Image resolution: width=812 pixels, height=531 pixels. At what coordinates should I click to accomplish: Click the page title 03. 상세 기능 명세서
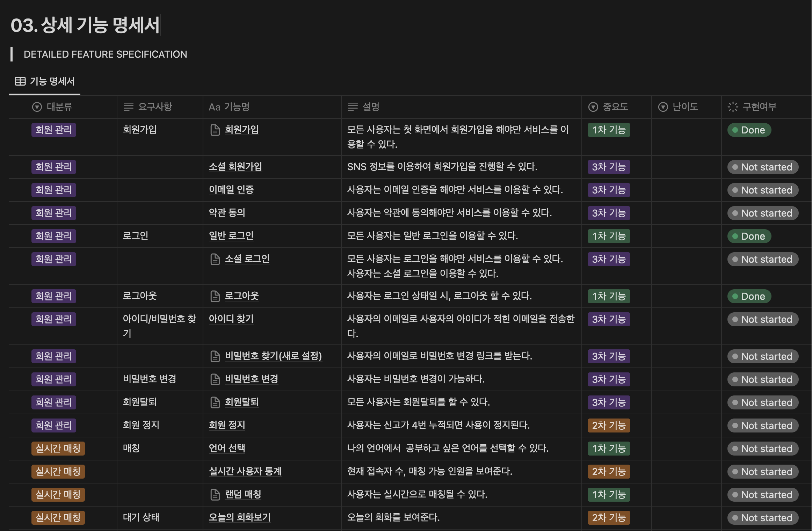click(85, 25)
